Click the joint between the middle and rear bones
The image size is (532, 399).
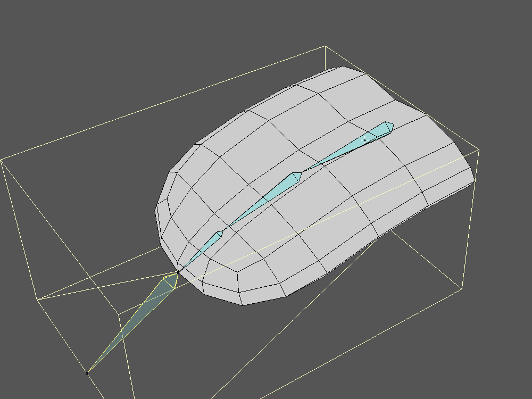[x=297, y=176]
